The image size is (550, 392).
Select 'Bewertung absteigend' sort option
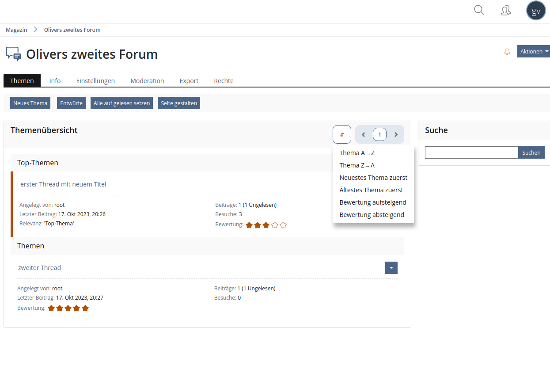tap(372, 215)
